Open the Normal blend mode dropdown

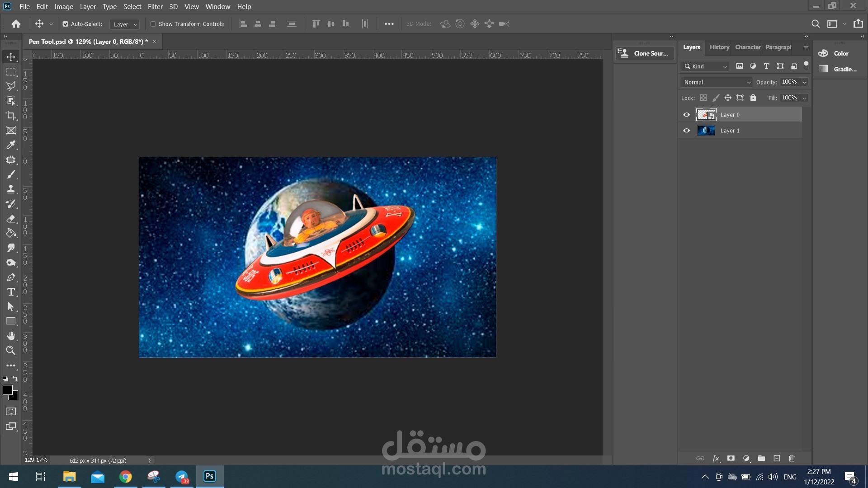[x=717, y=82]
